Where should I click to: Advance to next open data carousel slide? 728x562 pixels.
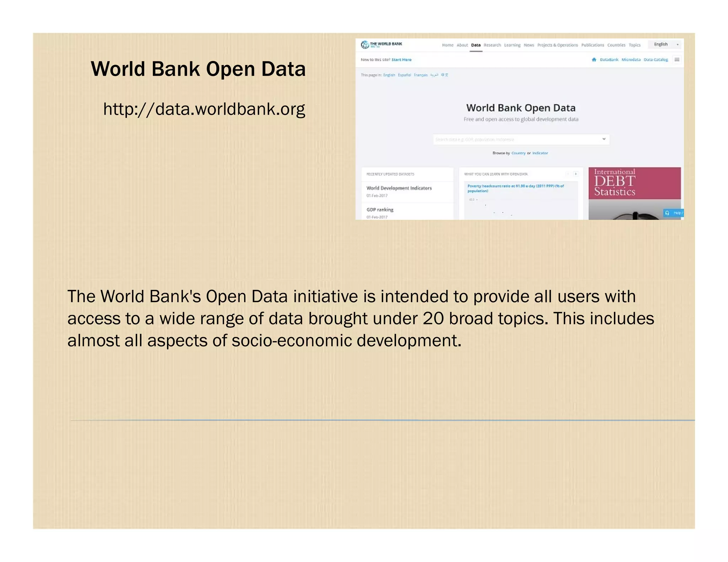pyautogui.click(x=576, y=174)
